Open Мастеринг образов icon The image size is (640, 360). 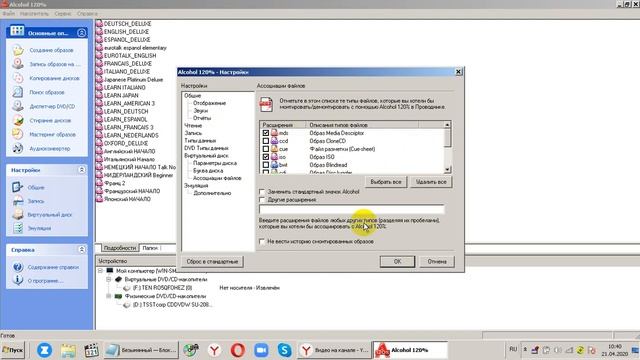coord(18,134)
